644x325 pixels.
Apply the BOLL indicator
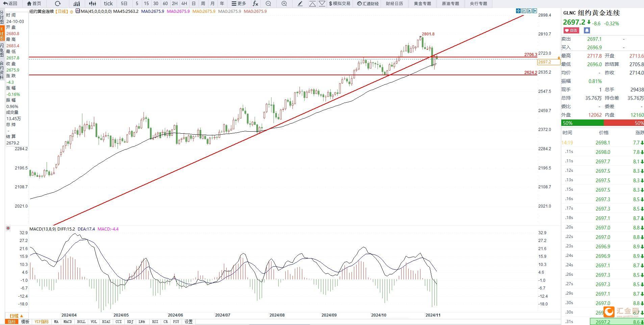[x=81, y=322]
